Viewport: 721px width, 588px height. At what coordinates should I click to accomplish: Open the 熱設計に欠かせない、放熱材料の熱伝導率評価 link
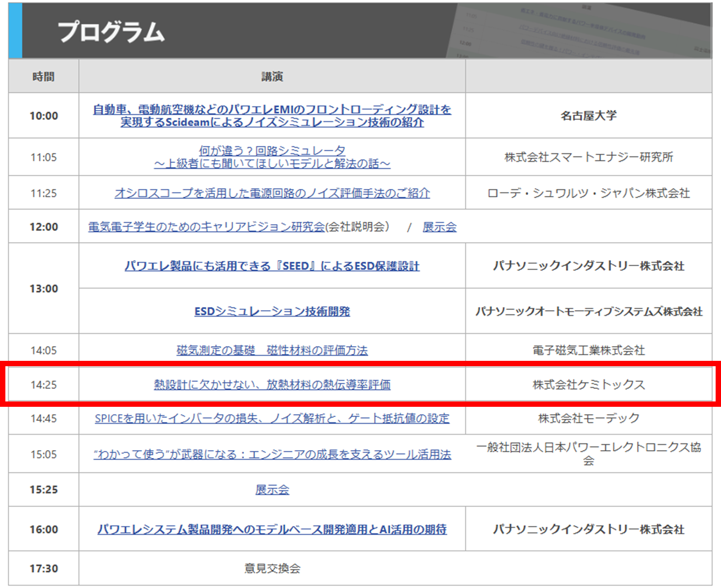272,384
